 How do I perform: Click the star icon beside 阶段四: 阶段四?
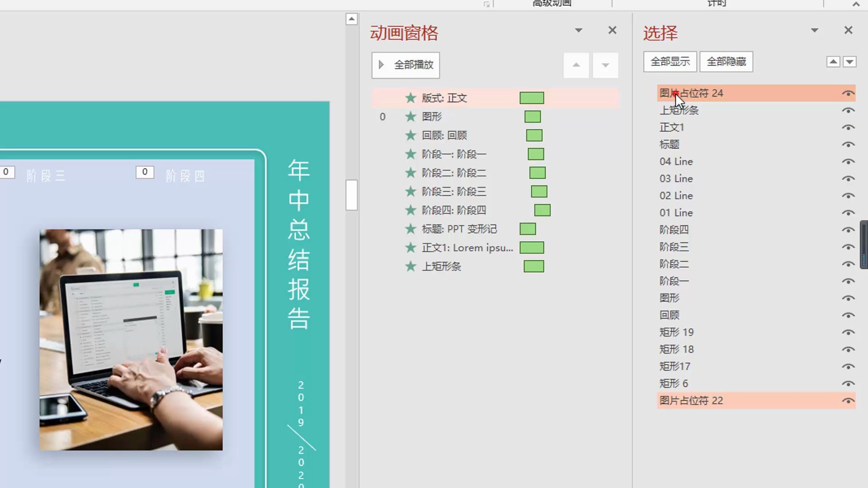click(x=410, y=210)
